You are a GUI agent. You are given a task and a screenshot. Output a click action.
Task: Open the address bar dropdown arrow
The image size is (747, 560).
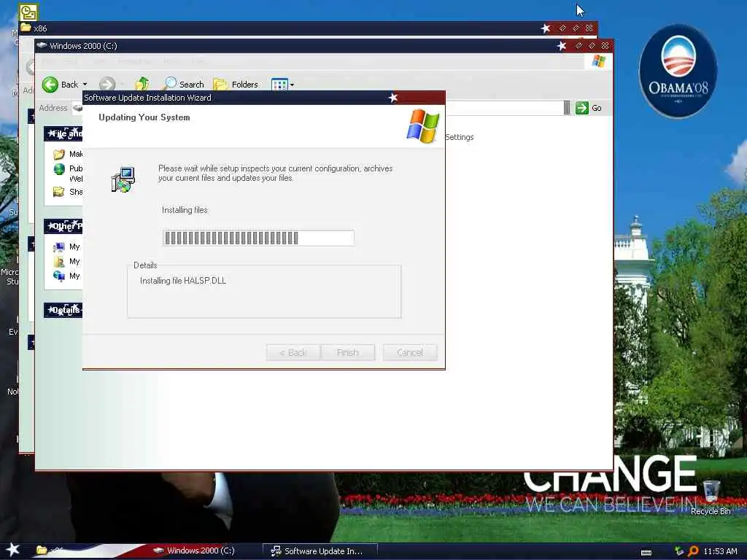click(x=566, y=108)
